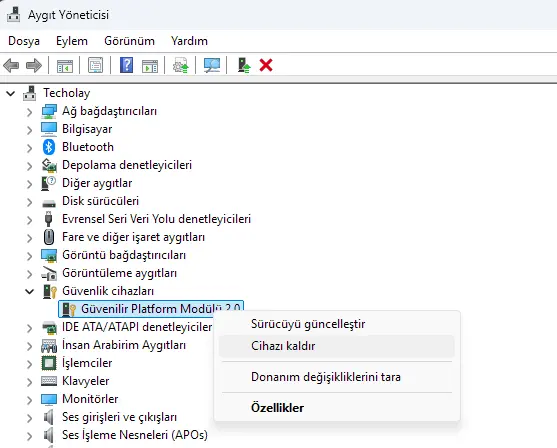
Task: Expand the İşlemciler category
Action: point(29,364)
